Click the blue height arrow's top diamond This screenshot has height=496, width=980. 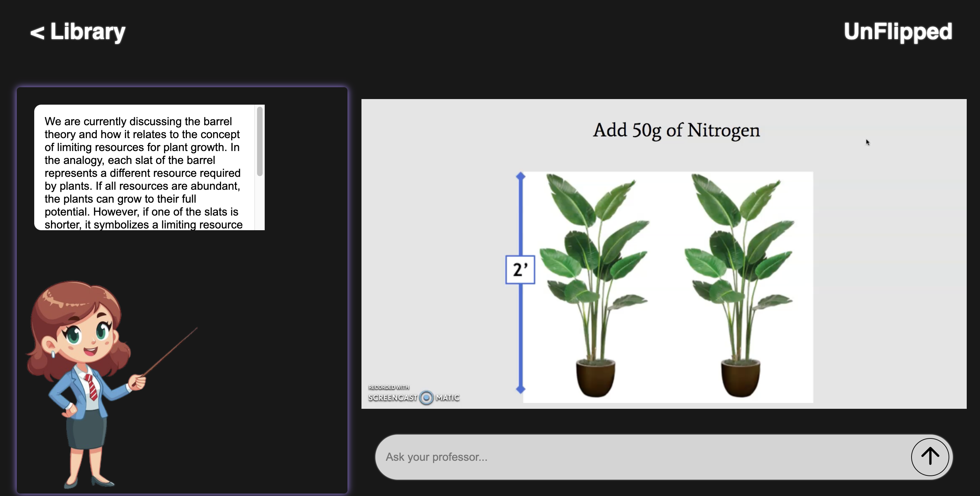520,176
